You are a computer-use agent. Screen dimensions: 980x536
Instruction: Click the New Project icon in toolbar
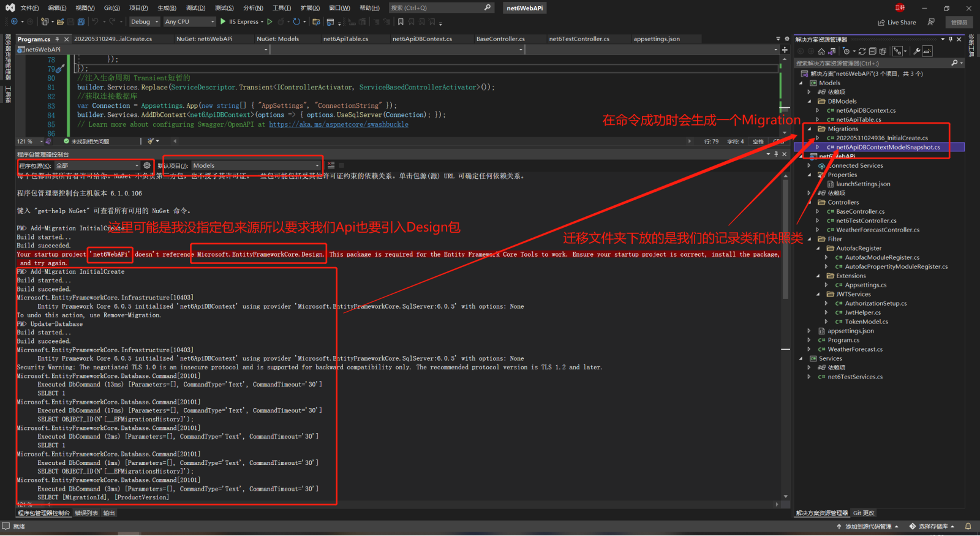[x=45, y=21]
